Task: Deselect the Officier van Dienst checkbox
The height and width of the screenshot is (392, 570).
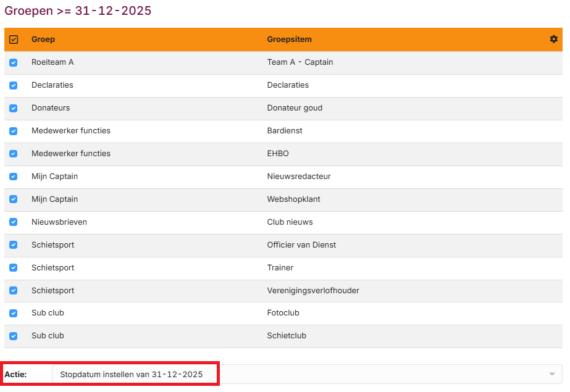Action: coord(13,245)
